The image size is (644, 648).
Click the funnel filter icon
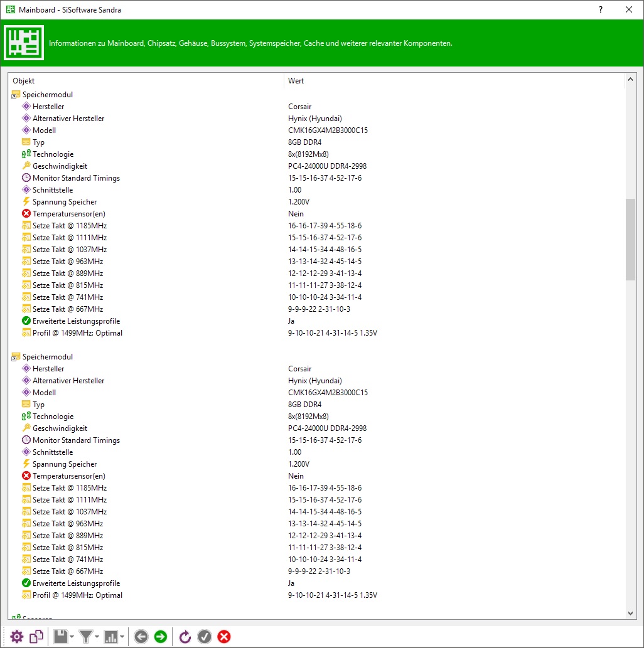coord(85,637)
